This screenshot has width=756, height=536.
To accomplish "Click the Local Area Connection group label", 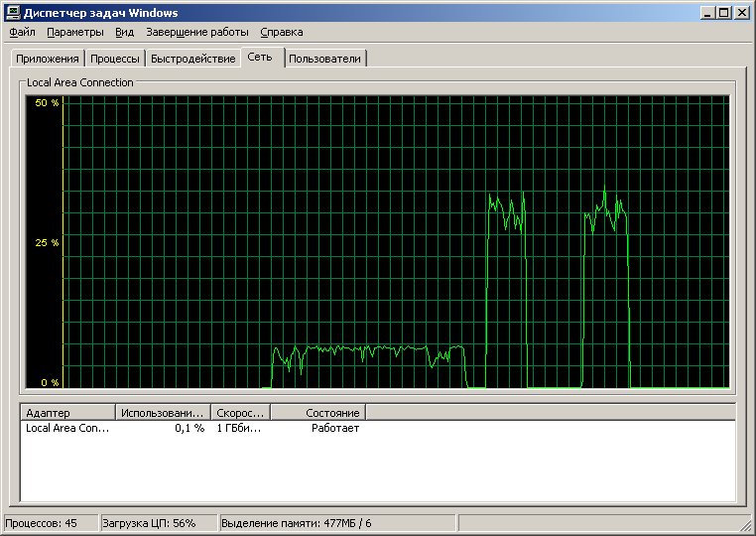I will pyautogui.click(x=80, y=82).
